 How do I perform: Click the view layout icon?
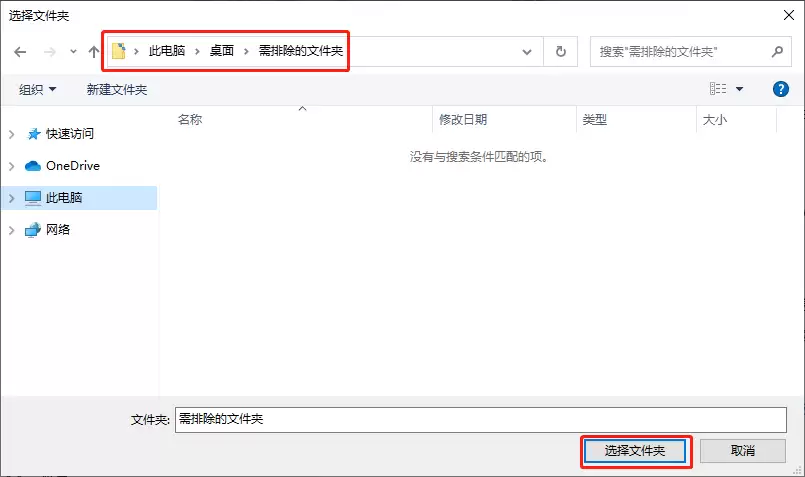(717, 89)
